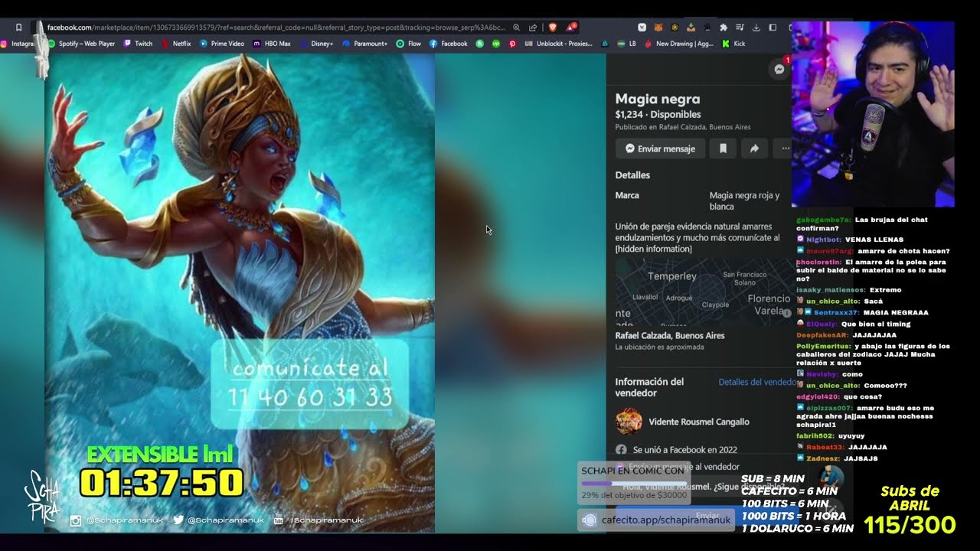
Task: Open the media playlist control icon
Action: pos(740,28)
